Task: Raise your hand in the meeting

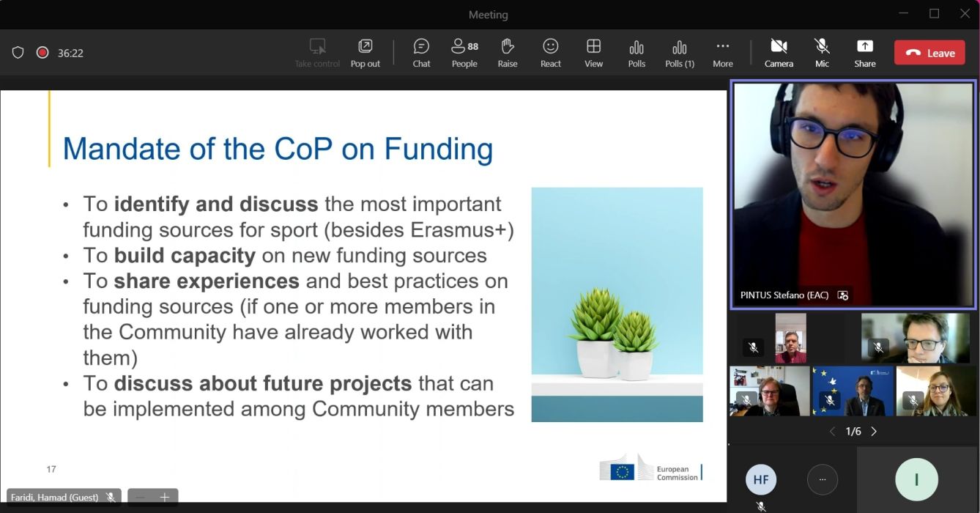Action: click(508, 53)
